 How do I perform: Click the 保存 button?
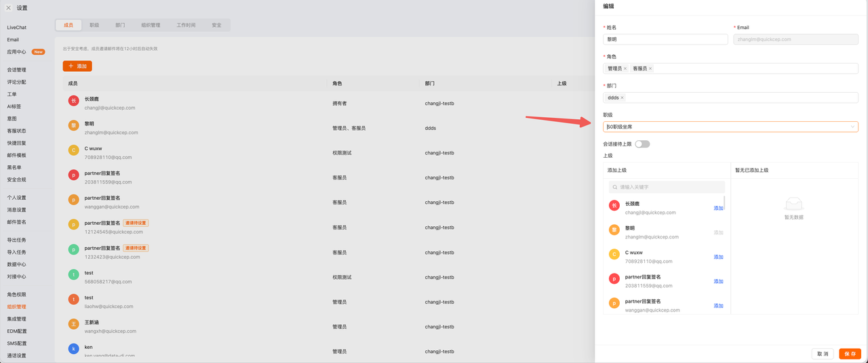click(x=850, y=354)
